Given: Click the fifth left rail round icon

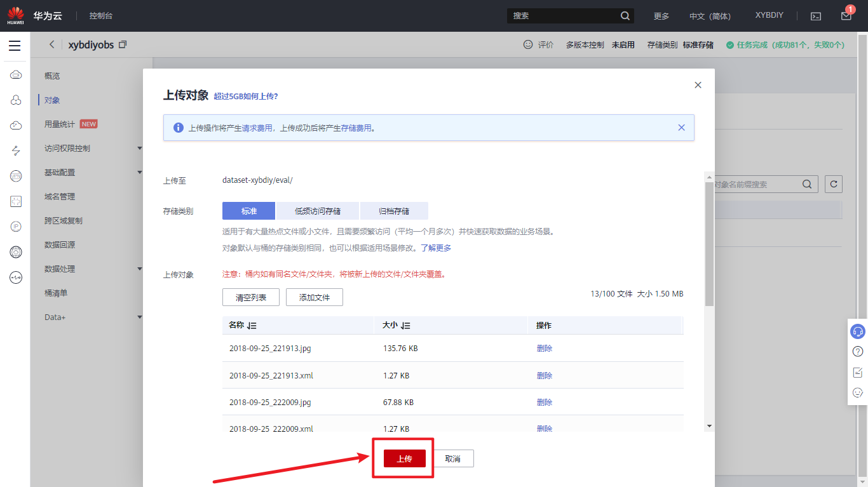Looking at the screenshot, I should pos(16,176).
